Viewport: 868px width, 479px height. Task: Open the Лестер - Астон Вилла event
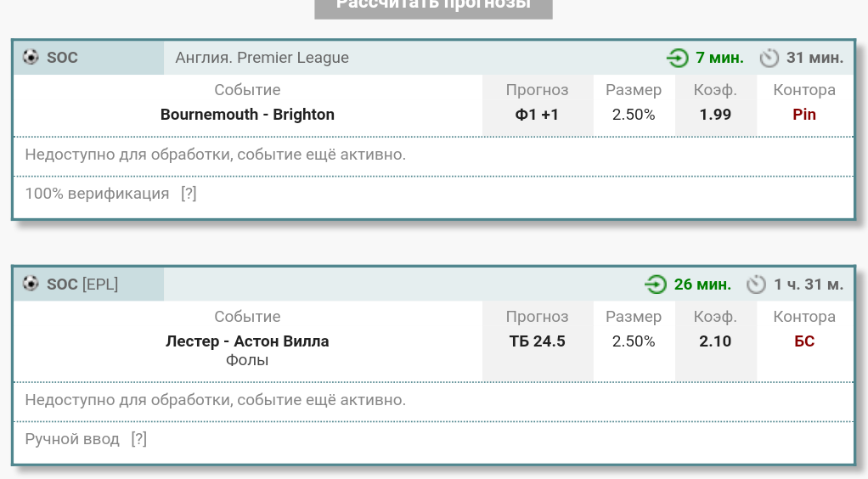pyautogui.click(x=247, y=341)
